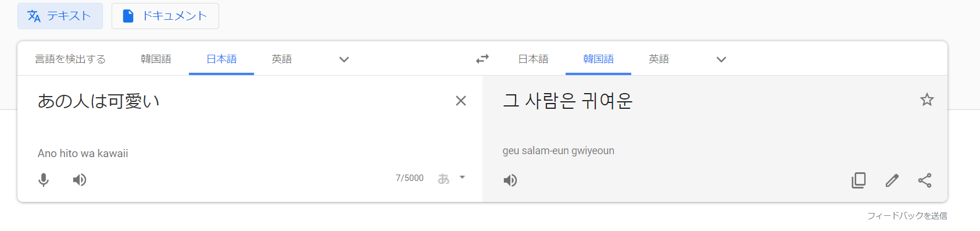Select 言語を検出する source tab
Screen dimensions: 980x231
coord(70,59)
